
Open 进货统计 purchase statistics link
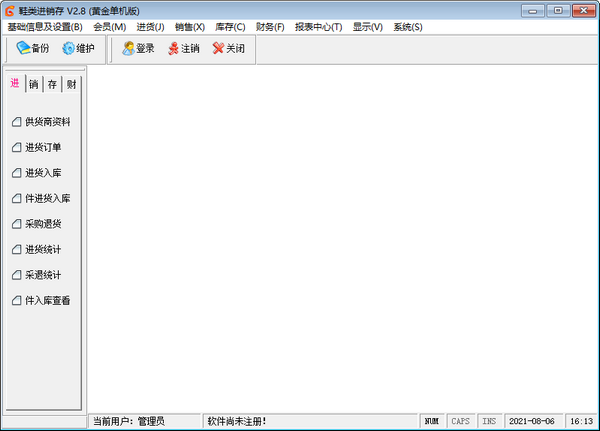pyautogui.click(x=43, y=250)
